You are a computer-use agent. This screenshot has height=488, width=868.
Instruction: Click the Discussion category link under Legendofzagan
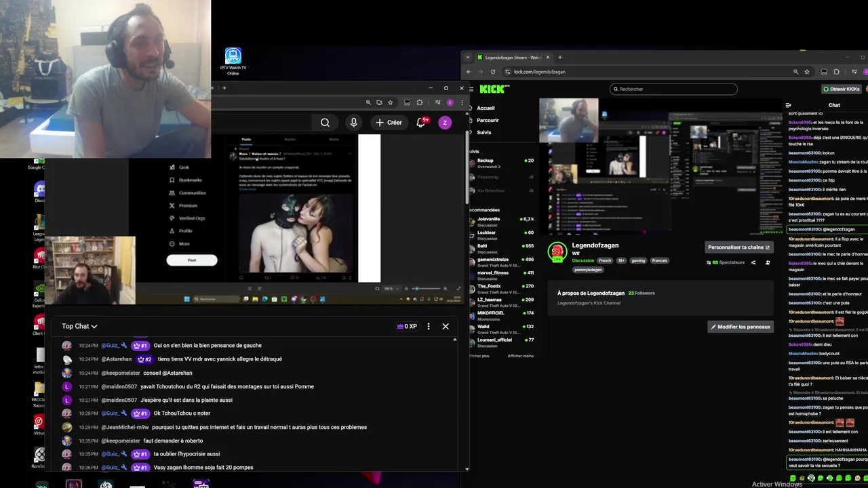click(x=583, y=260)
